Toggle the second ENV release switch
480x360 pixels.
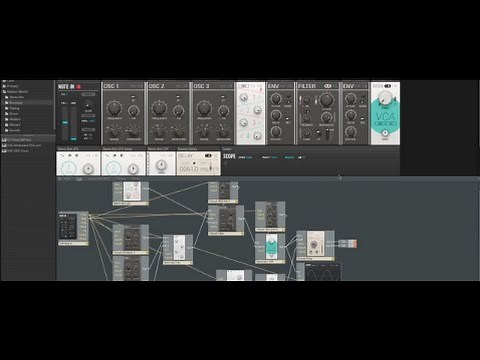pos(363,119)
